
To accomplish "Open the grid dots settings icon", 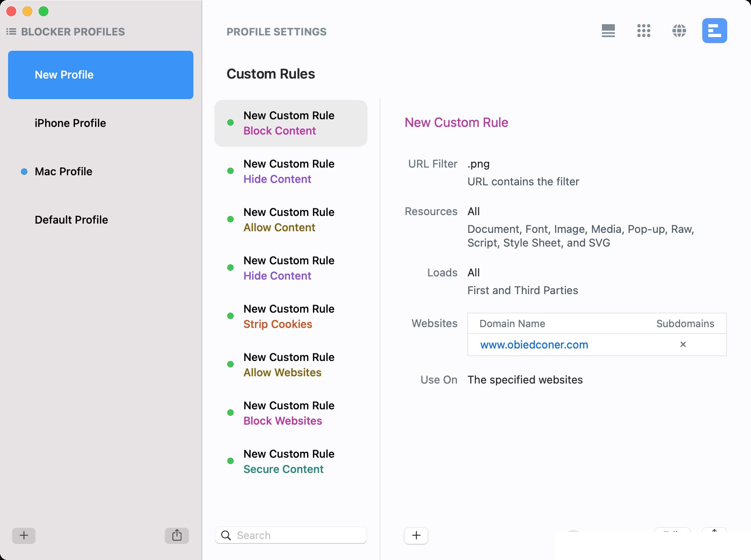I will point(643,31).
